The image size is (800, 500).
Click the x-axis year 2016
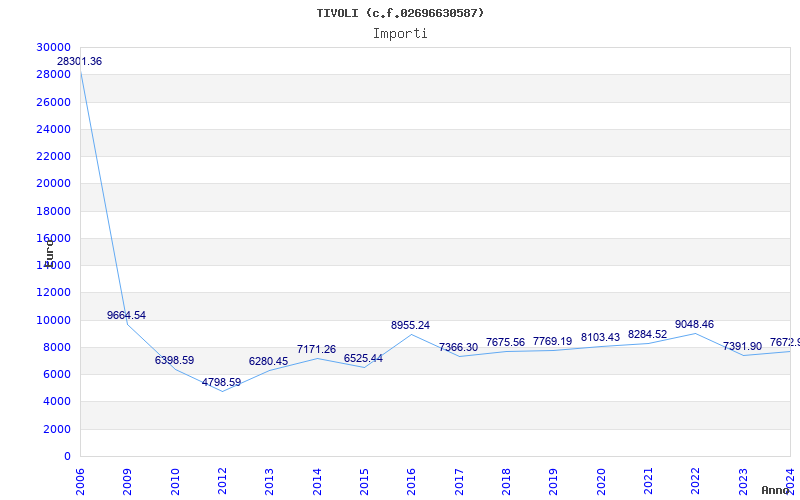click(x=411, y=481)
